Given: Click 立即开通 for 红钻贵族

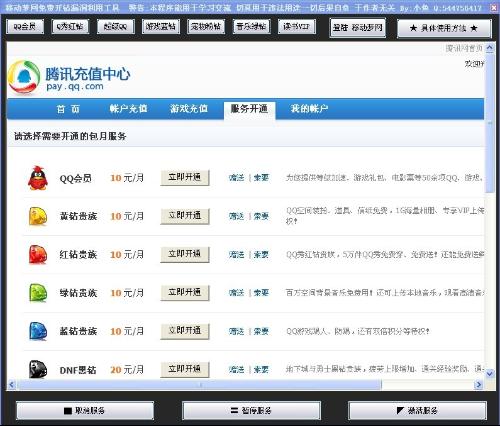Looking at the screenshot, I should [x=185, y=254].
